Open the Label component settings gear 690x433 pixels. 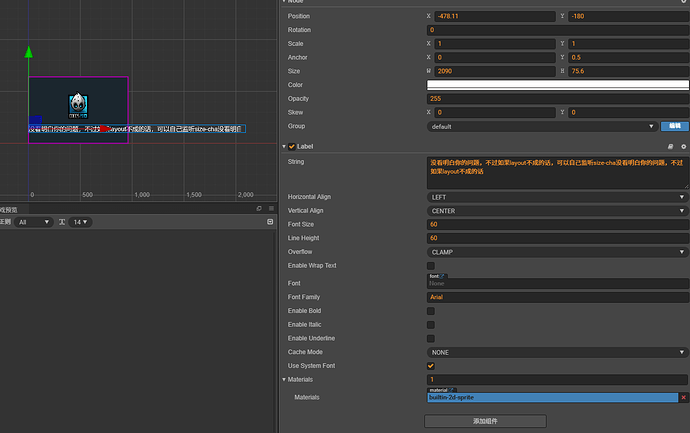(683, 146)
